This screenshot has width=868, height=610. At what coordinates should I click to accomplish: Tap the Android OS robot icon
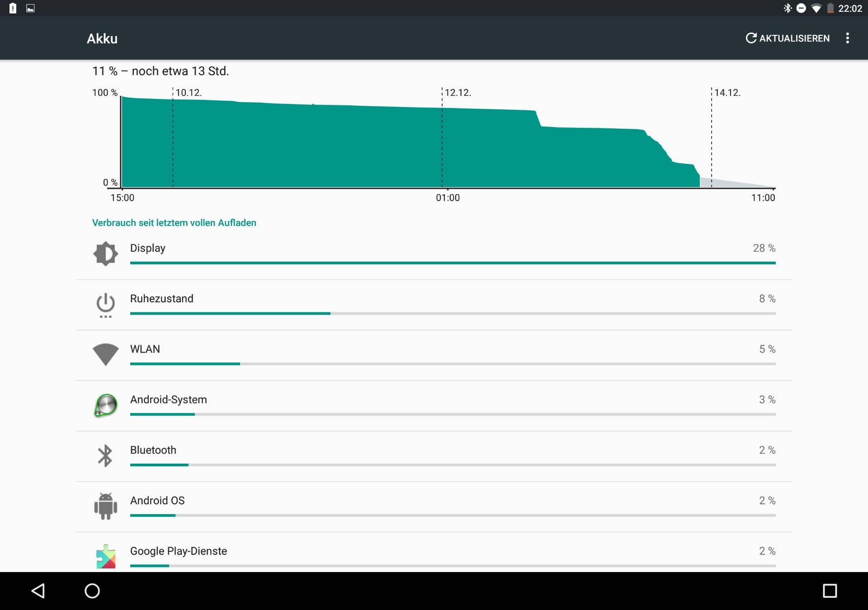coord(105,506)
